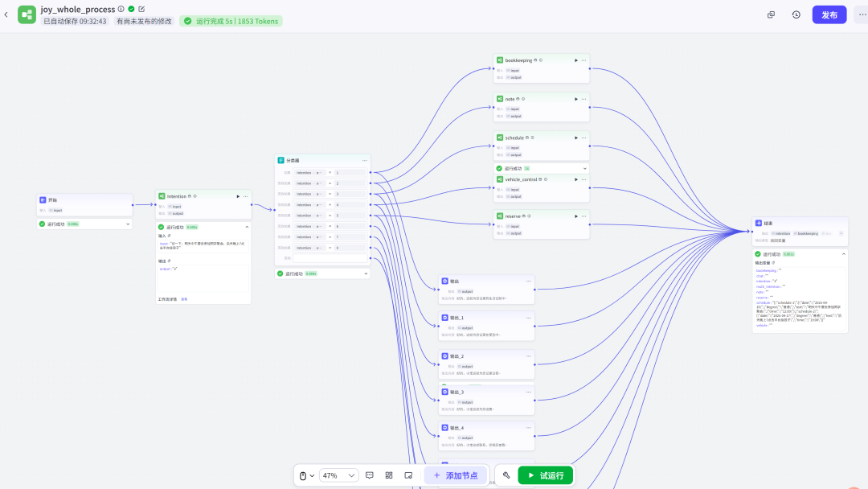Click the 发布 publish button
The height and width of the screenshot is (489, 868).
pyautogui.click(x=829, y=14)
